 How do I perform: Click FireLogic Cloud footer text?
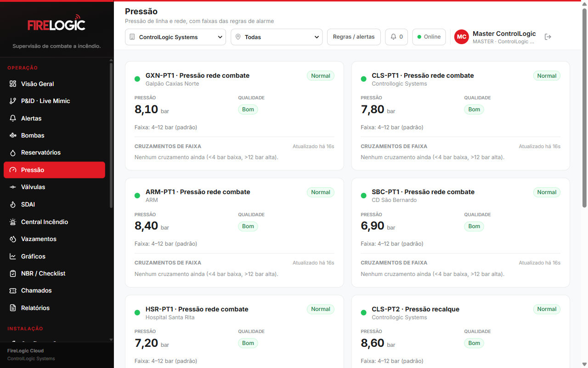(x=25, y=351)
